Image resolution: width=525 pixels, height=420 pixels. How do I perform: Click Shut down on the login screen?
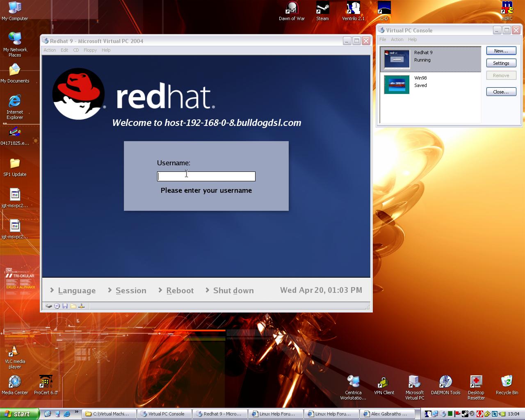233,290
